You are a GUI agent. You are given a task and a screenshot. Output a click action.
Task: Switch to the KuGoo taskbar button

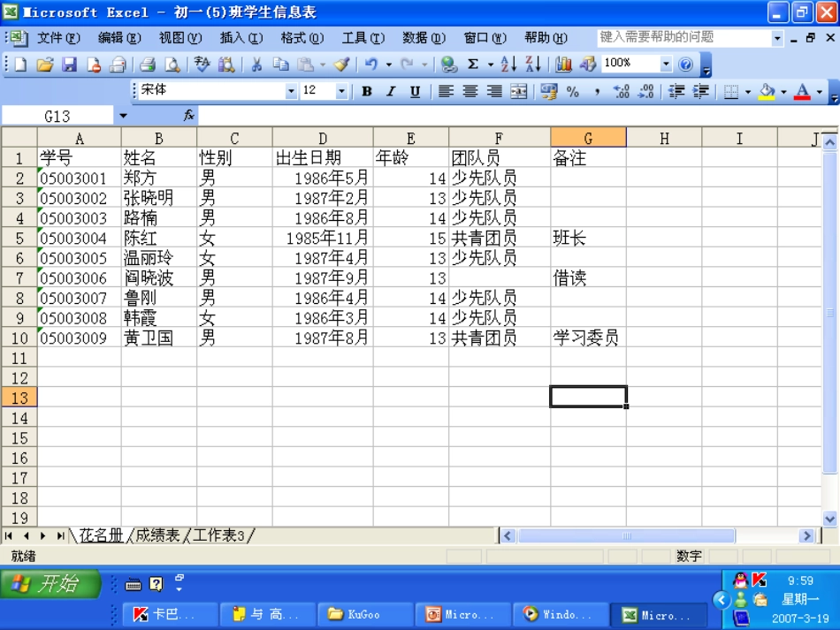(365, 614)
